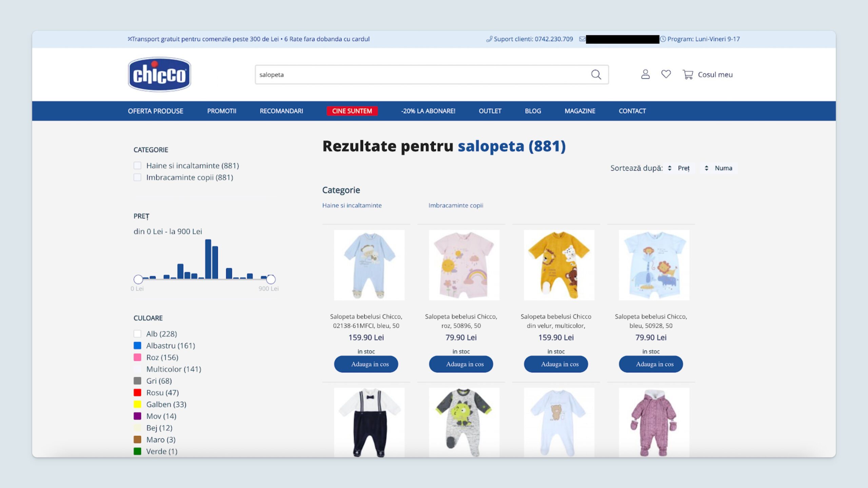Open the bleu 02138-61MFCI salopeta title
This screenshot has height=488, width=868.
pos(366,321)
